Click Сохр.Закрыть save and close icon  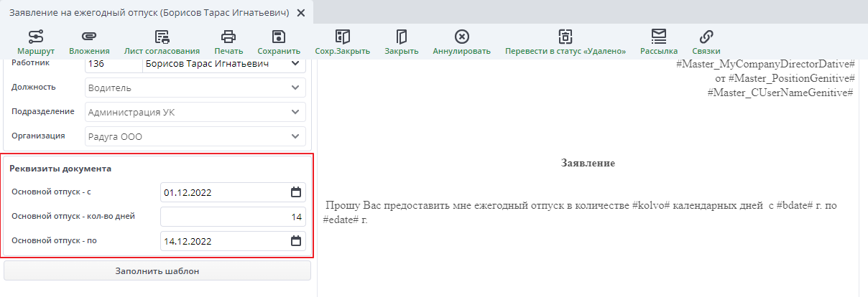pos(343,36)
